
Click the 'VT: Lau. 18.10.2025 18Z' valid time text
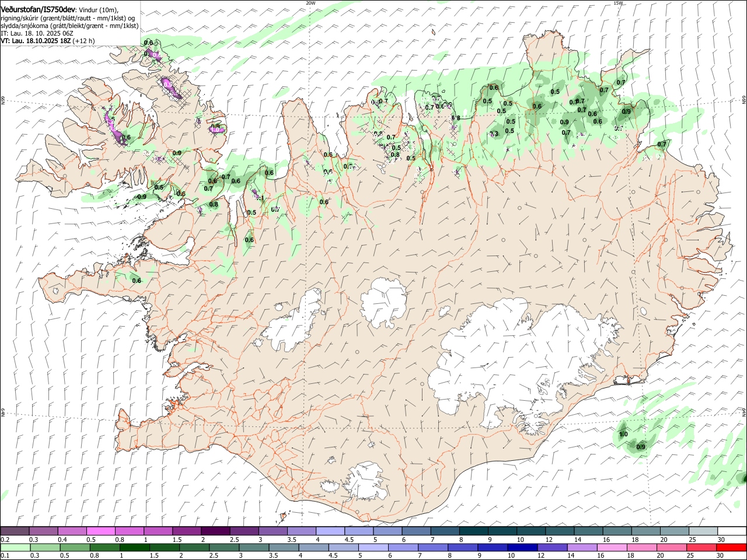click(36, 41)
